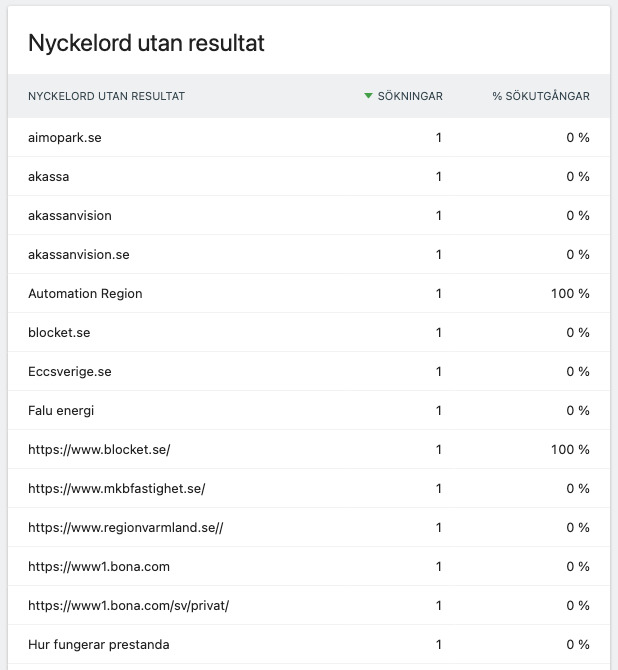The width and height of the screenshot is (618, 670).
Task: Click the aimopark.se keyword row
Action: click(x=65, y=138)
